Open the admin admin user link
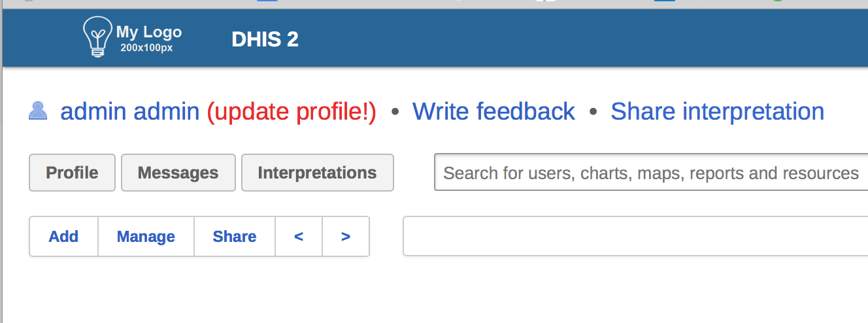The height and width of the screenshot is (323, 868). (129, 112)
